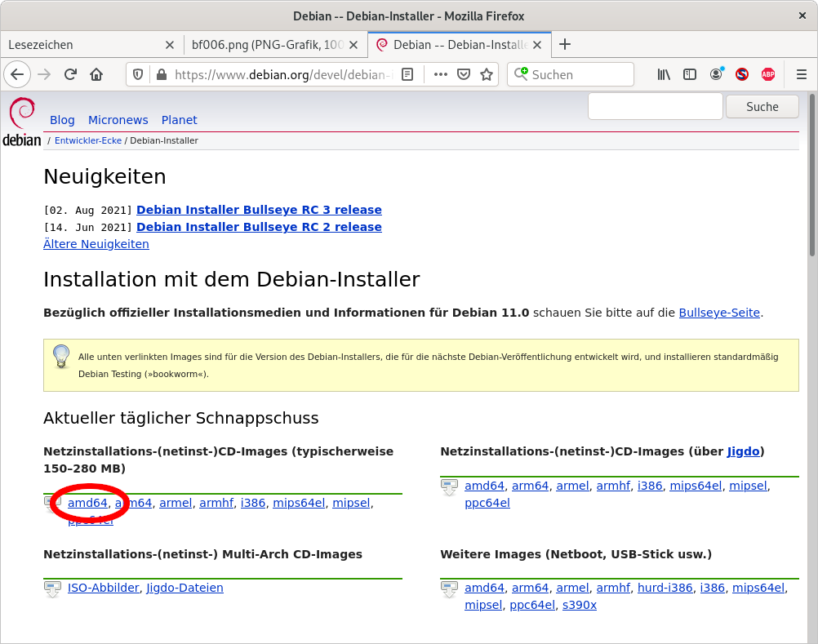The image size is (818, 644).
Task: Open Bullseye RC 2 release news
Action: [x=259, y=227]
